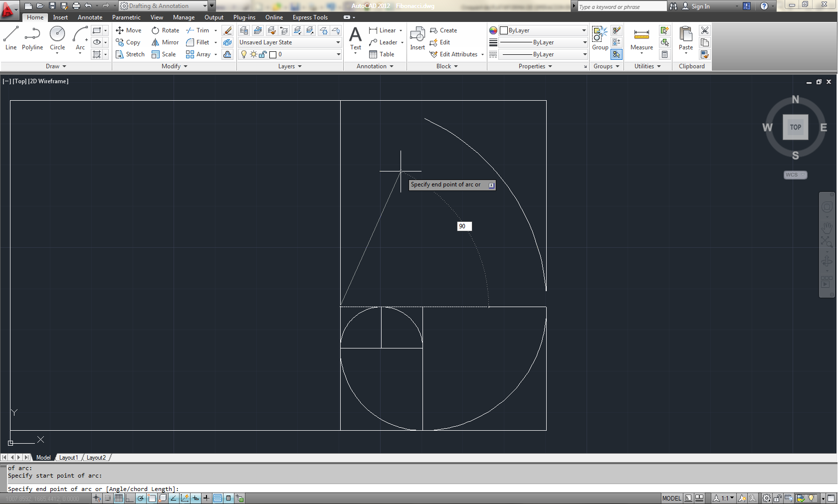This screenshot has width=838, height=504.
Task: Switch to the Layout2 tab
Action: tap(96, 458)
